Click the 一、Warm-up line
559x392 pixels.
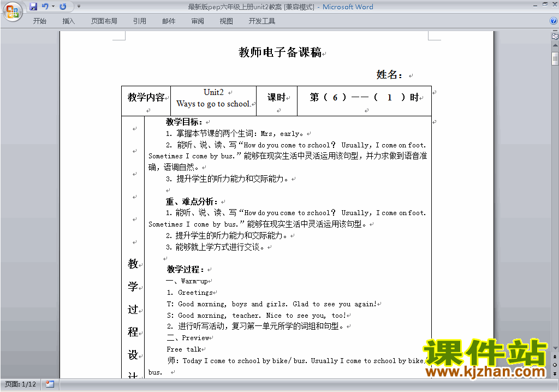click(187, 281)
